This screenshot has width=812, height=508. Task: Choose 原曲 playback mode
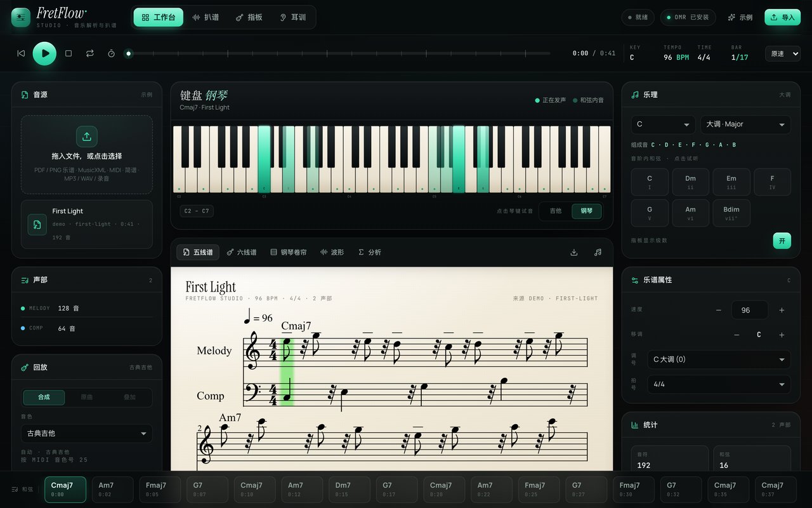[x=87, y=397]
